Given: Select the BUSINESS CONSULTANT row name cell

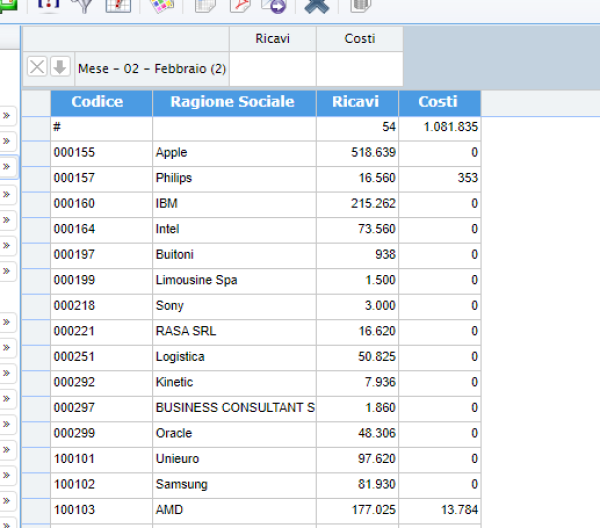Looking at the screenshot, I should [234, 408].
